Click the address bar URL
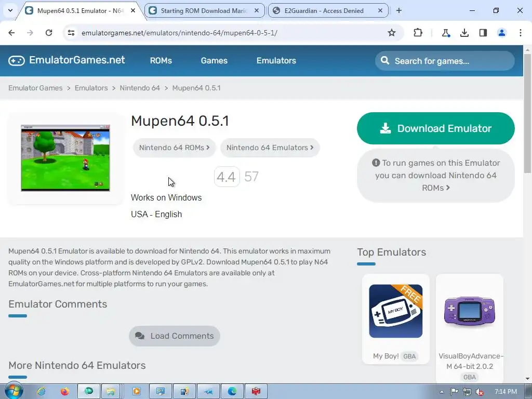The width and height of the screenshot is (532, 399). 179,33
